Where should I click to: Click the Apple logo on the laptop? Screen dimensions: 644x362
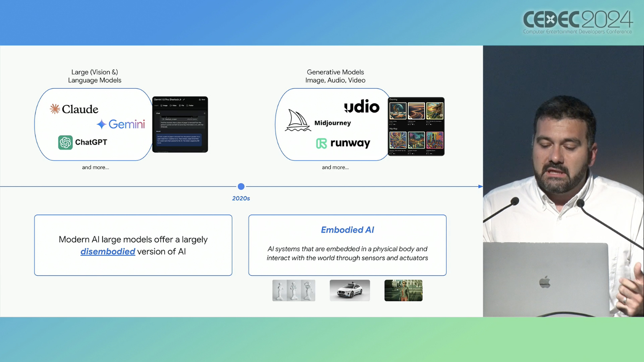[544, 282]
